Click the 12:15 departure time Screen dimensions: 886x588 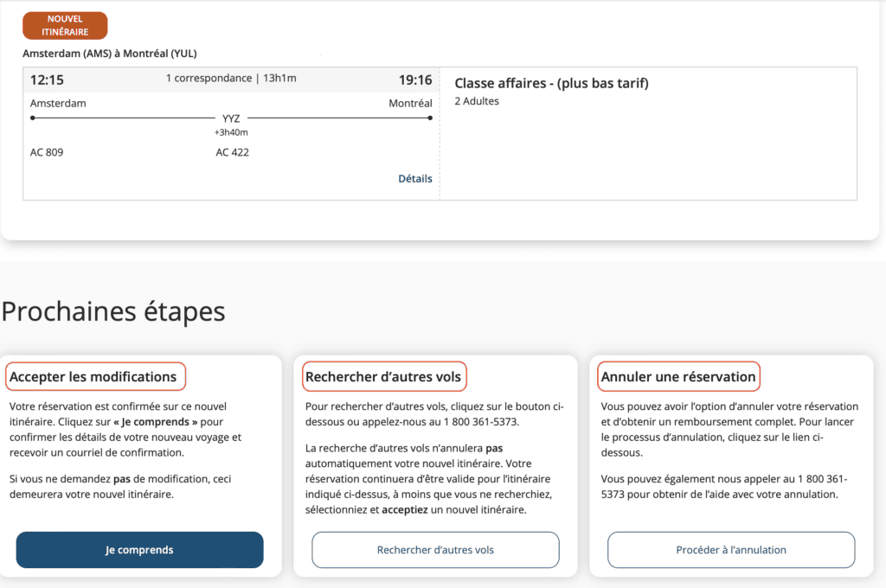click(47, 80)
